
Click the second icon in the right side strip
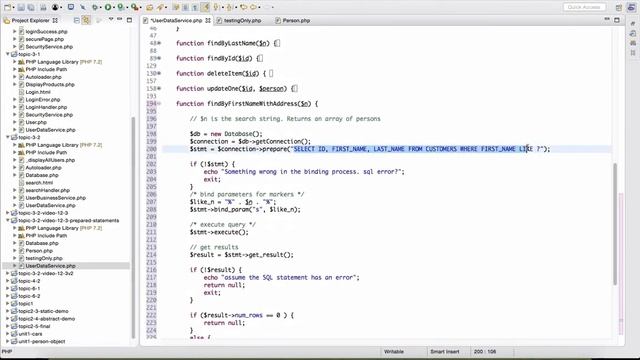click(x=633, y=33)
